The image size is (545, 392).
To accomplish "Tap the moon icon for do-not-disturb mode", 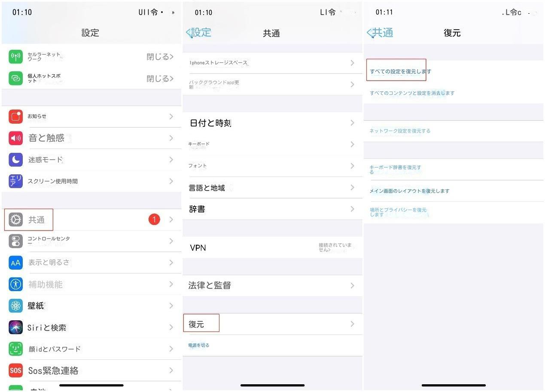I will click(16, 160).
